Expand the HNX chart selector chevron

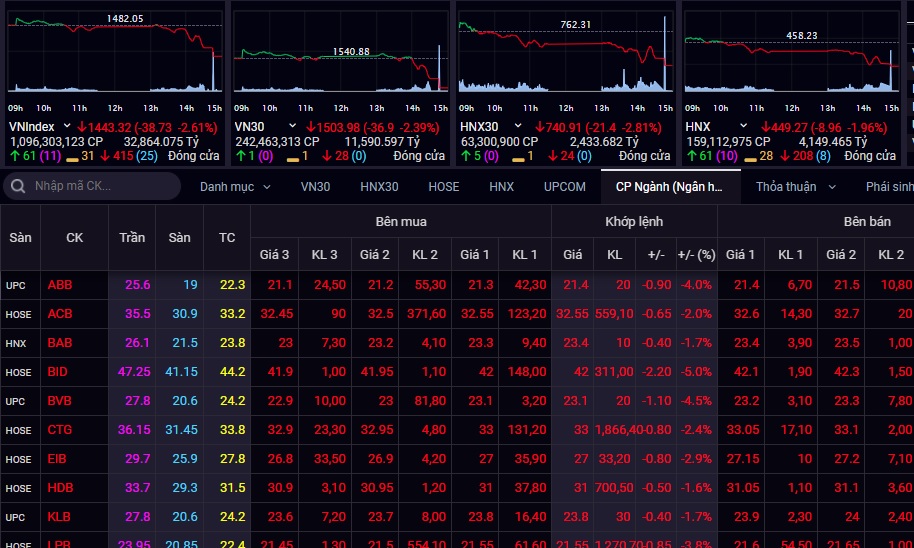[x=743, y=126]
